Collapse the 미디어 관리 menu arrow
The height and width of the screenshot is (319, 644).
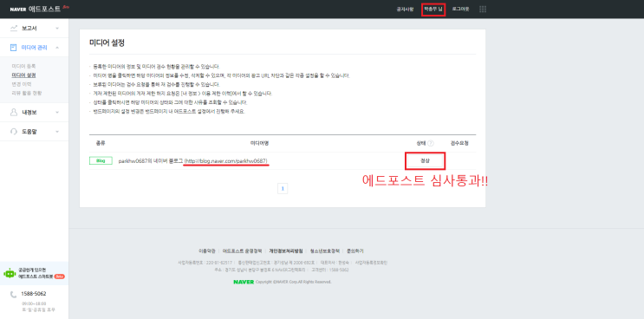pyautogui.click(x=57, y=48)
